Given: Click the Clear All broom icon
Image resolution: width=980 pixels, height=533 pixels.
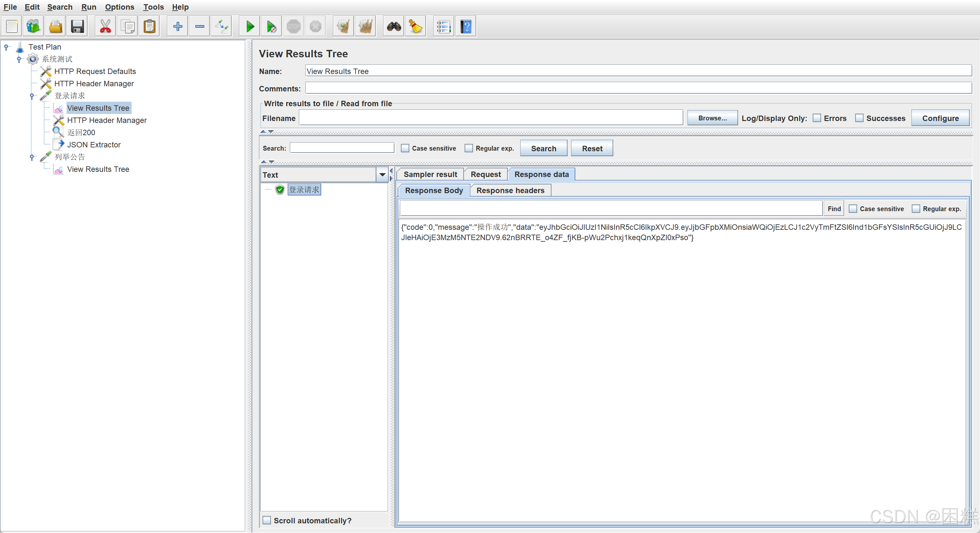Looking at the screenshot, I should click(x=365, y=26).
